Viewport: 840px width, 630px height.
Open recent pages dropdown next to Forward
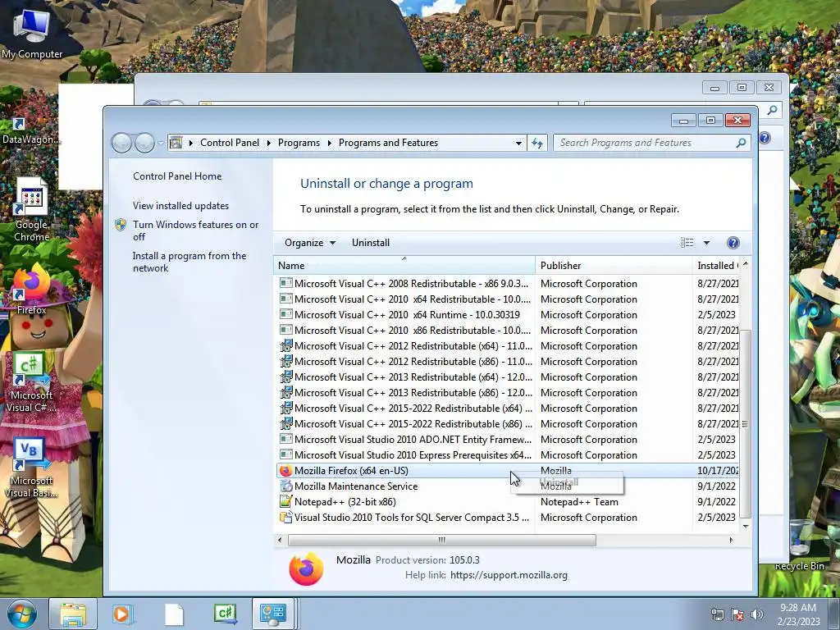(161, 143)
